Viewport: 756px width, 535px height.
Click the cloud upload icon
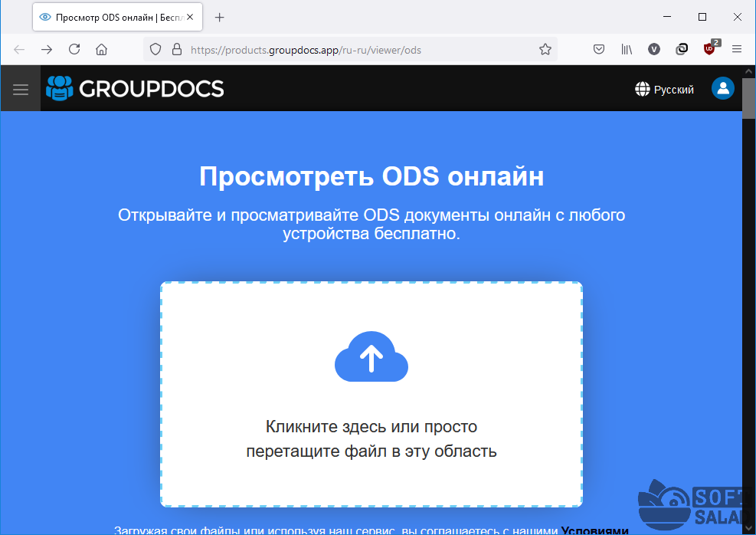pyautogui.click(x=371, y=356)
